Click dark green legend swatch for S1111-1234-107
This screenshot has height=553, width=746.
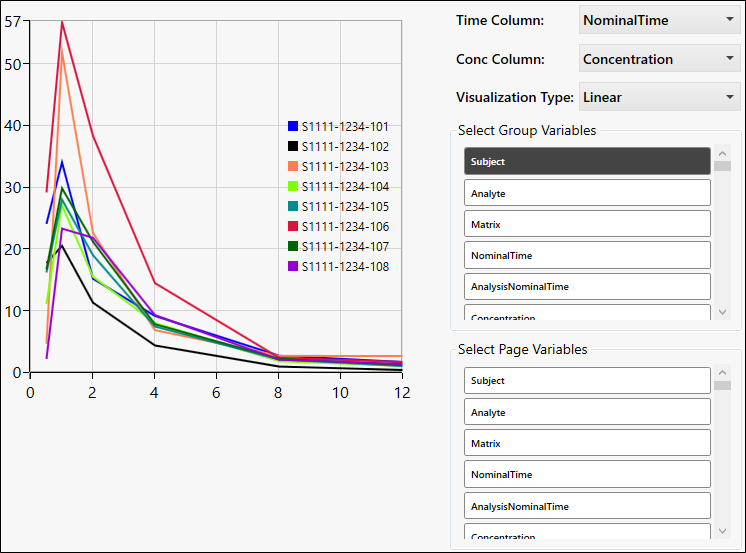point(293,246)
